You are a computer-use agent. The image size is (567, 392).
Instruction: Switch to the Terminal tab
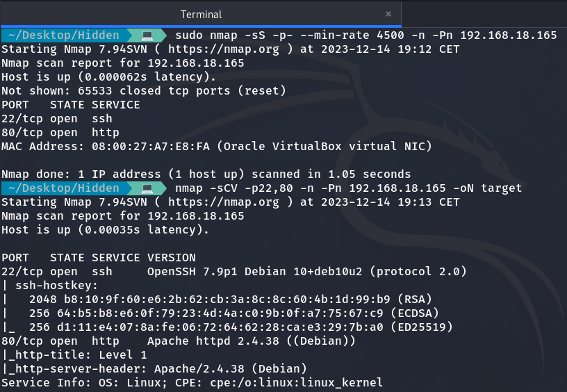point(201,14)
